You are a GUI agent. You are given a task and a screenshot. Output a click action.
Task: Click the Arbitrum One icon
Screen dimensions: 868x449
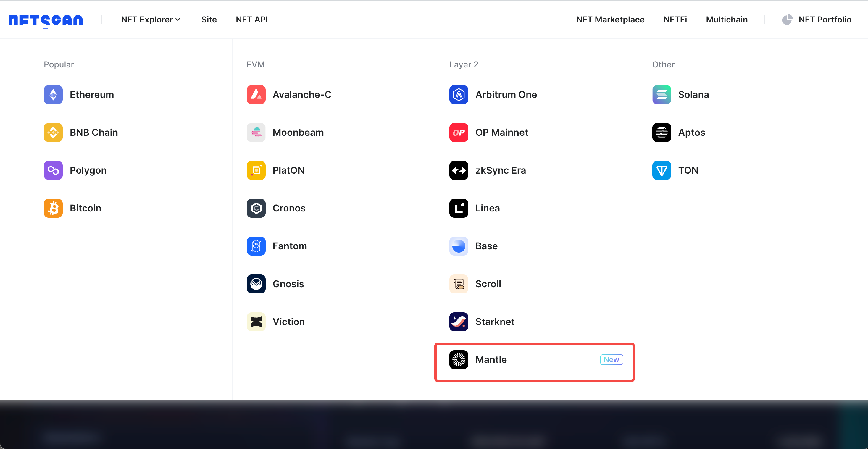click(x=459, y=94)
